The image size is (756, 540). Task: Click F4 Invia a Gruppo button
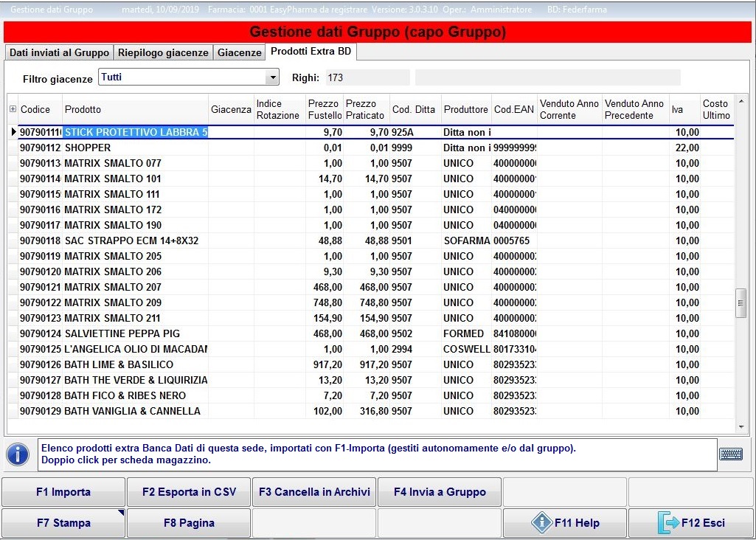[x=440, y=492]
